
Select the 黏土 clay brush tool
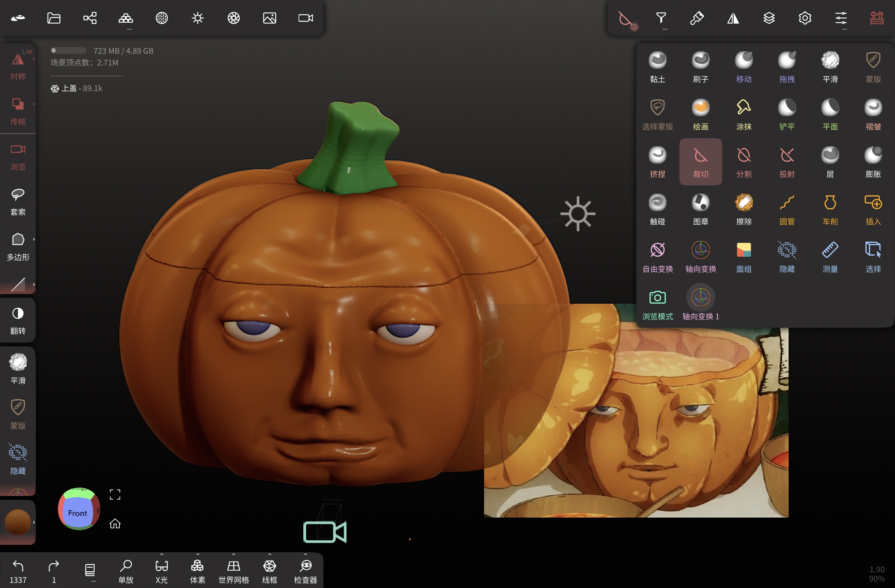657,67
